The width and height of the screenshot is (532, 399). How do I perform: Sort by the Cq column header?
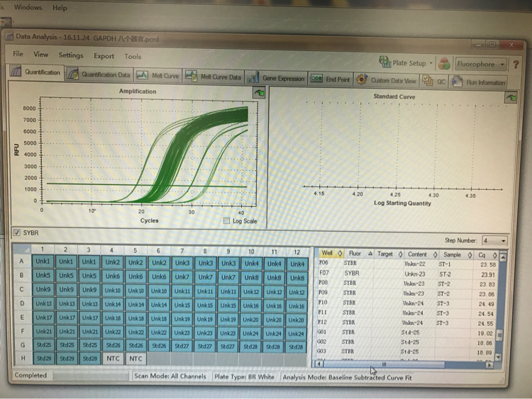click(486, 255)
